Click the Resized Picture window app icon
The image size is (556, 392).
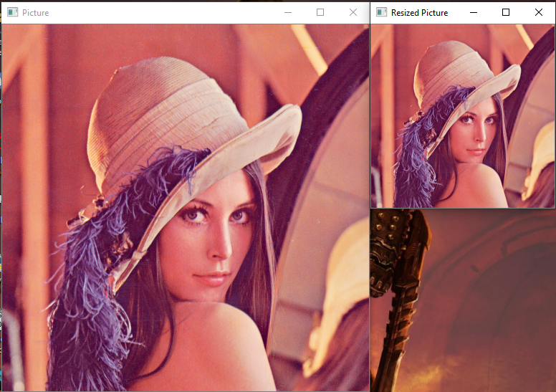382,12
